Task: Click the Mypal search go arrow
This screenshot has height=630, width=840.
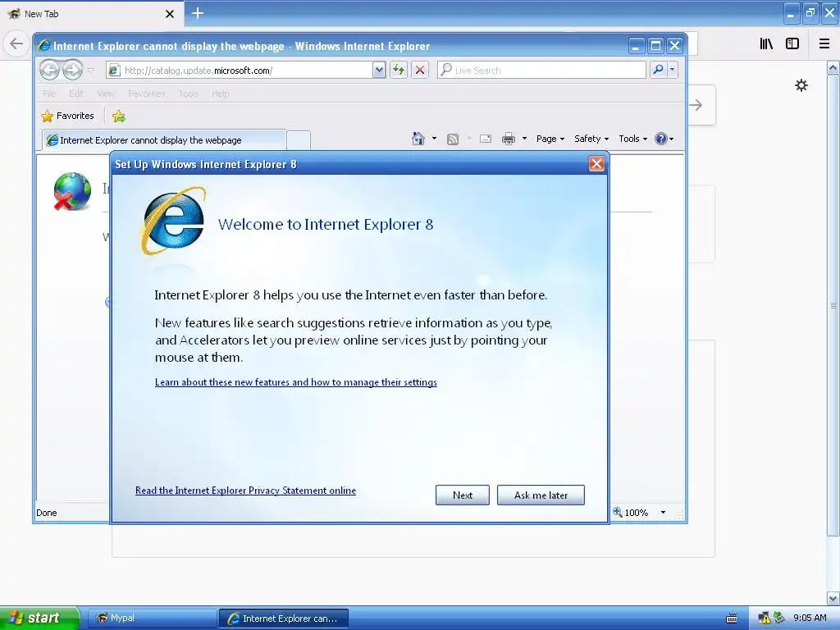Action: click(696, 105)
